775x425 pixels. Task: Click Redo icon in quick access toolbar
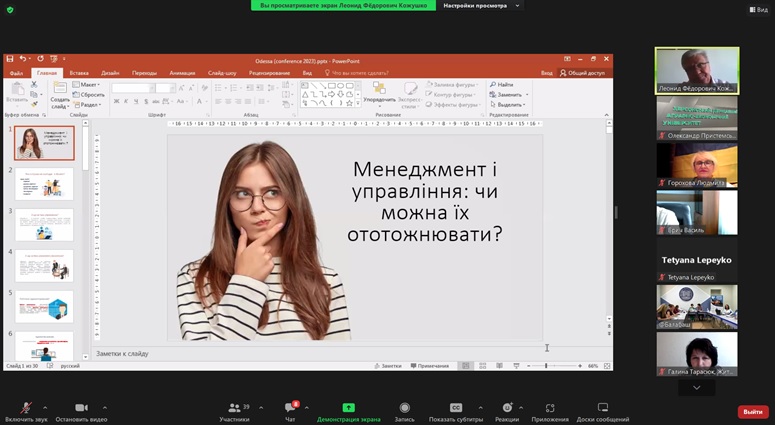(x=40, y=59)
